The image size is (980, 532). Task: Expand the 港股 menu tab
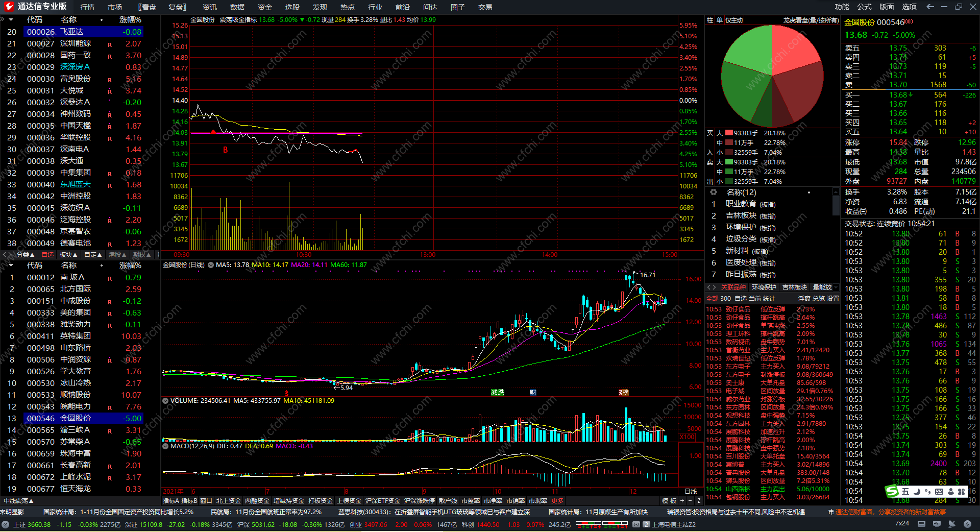click(117, 254)
